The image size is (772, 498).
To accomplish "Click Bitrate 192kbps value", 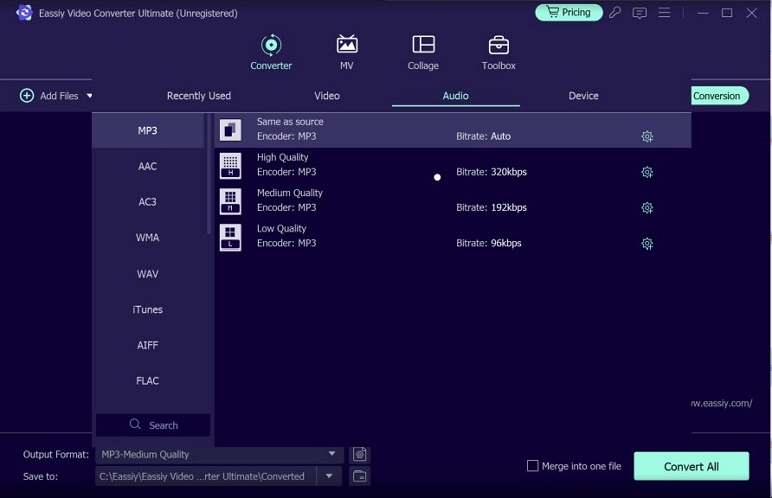I will pos(509,207).
